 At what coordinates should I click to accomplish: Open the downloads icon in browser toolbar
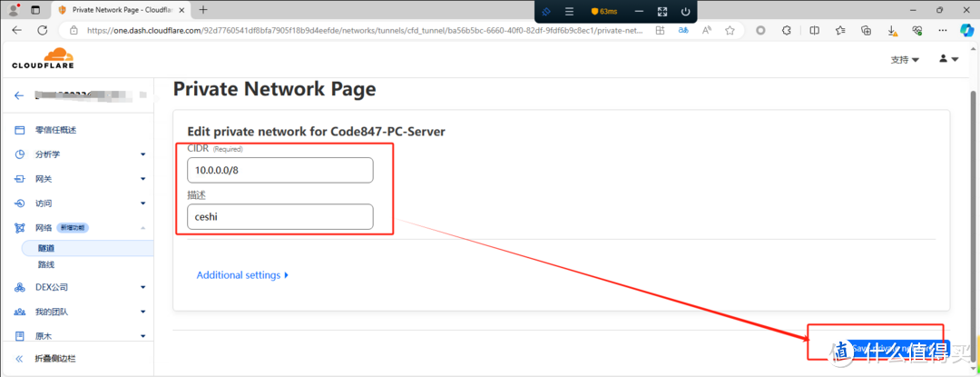tap(893, 30)
